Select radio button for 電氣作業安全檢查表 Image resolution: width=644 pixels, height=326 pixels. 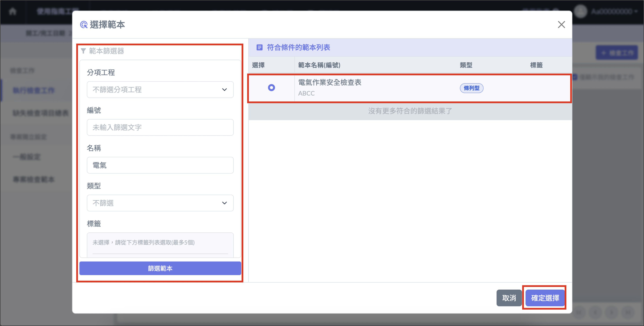tap(271, 88)
